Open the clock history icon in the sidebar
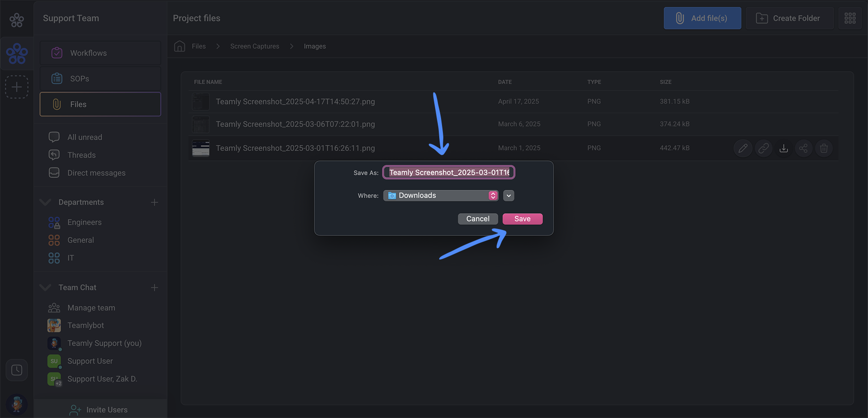This screenshot has width=868, height=418. (17, 370)
